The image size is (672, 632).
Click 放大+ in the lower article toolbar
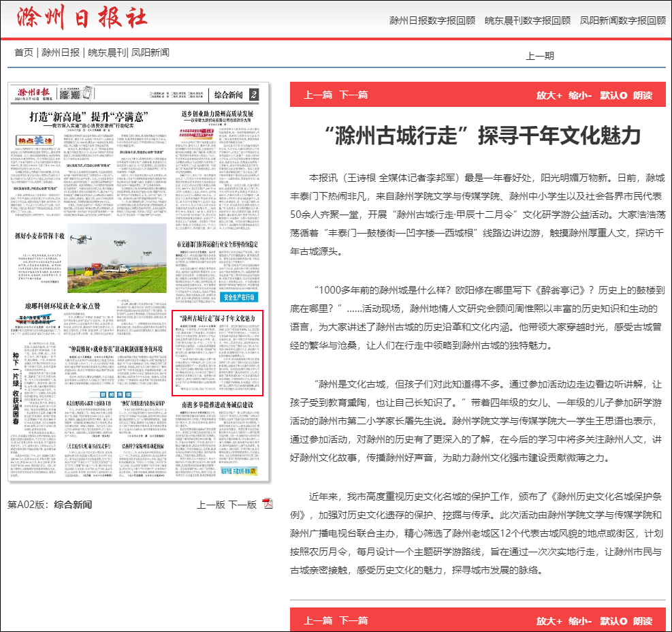pos(549,621)
